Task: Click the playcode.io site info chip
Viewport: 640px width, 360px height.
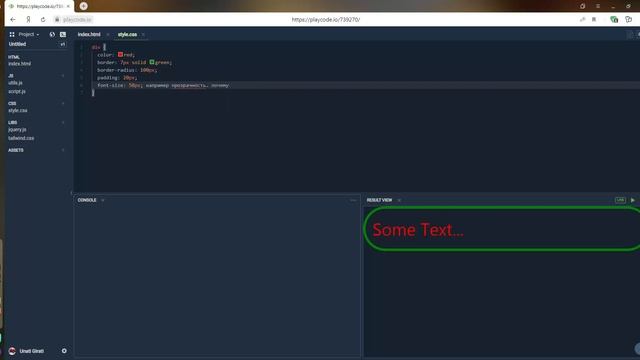Action: click(x=73, y=20)
